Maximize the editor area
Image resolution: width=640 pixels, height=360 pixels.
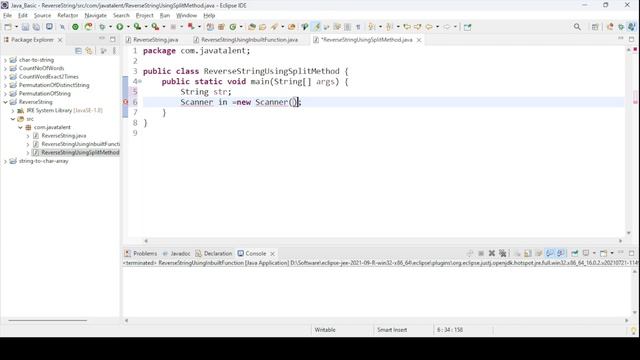click(x=631, y=39)
